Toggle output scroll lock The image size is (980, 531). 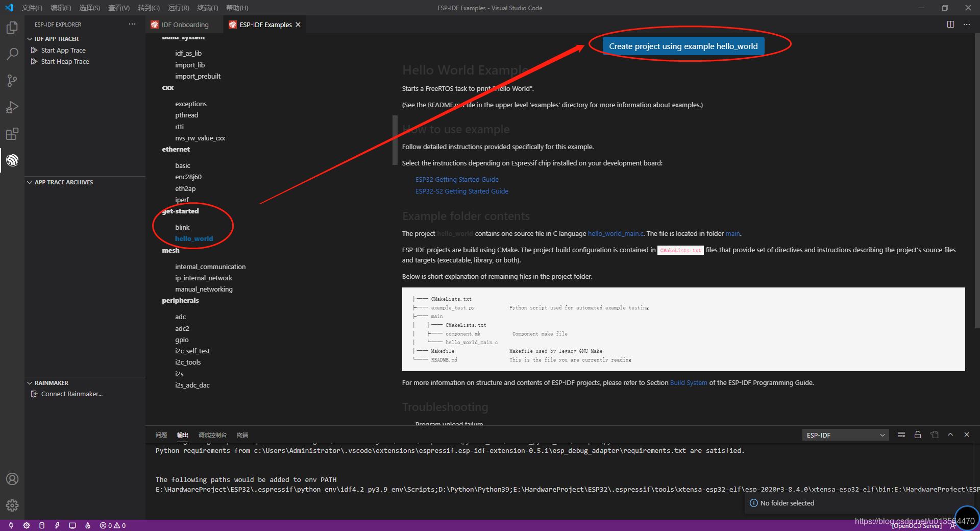[918, 435]
